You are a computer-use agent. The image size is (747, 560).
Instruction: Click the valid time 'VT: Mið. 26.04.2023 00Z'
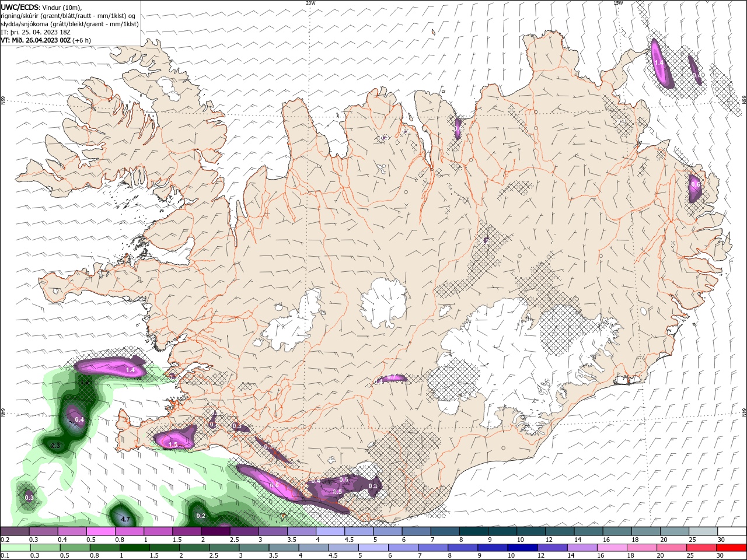coord(36,40)
